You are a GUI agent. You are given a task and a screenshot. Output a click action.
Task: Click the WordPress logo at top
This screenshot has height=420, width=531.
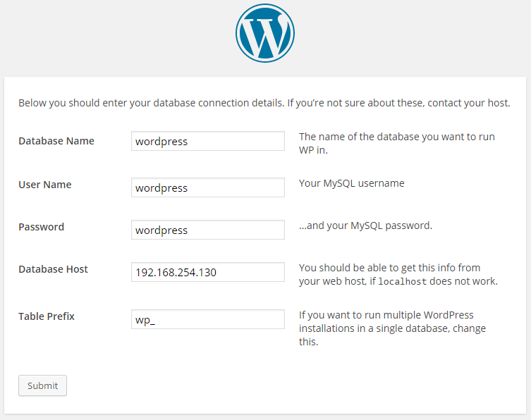(265, 33)
